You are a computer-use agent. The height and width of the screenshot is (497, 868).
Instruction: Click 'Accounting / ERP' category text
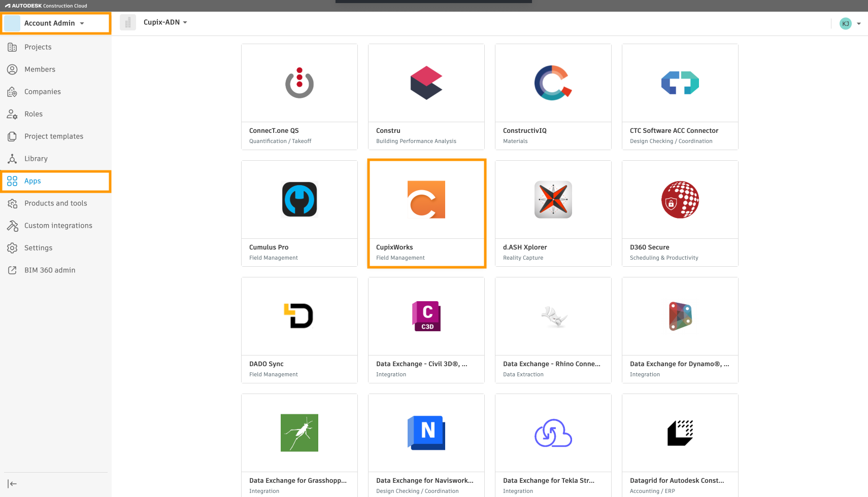(652, 491)
